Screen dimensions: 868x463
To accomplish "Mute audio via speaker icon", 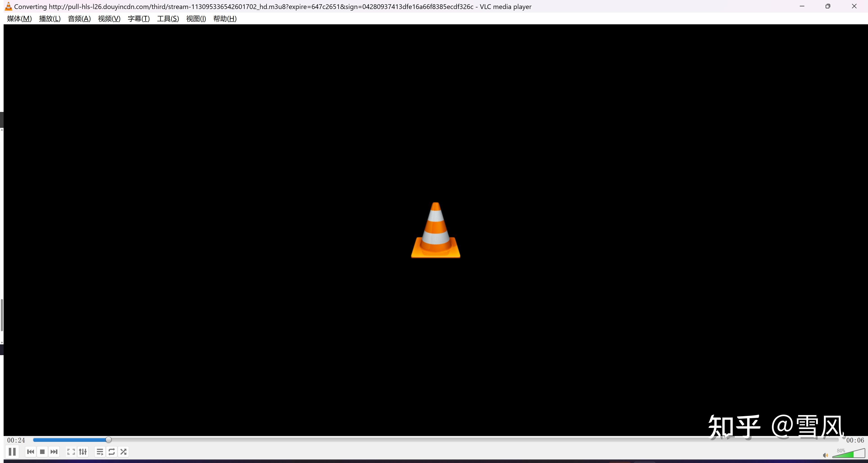I will point(825,455).
